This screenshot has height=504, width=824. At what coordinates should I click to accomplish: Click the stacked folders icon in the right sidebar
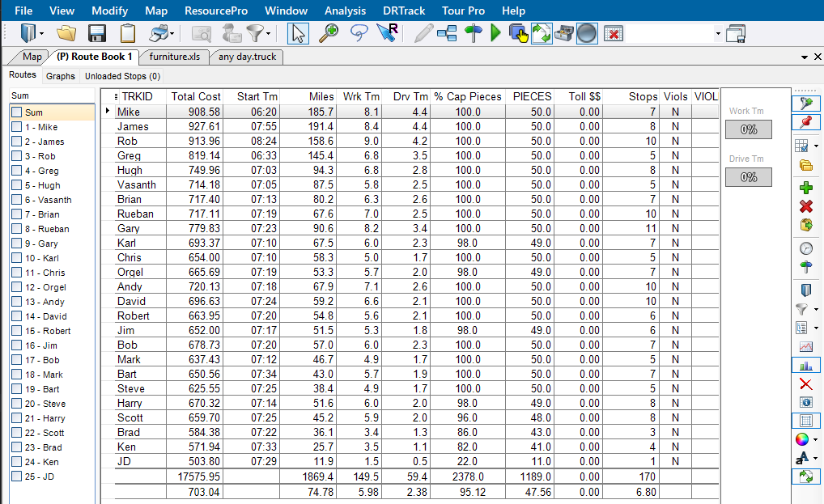click(805, 165)
